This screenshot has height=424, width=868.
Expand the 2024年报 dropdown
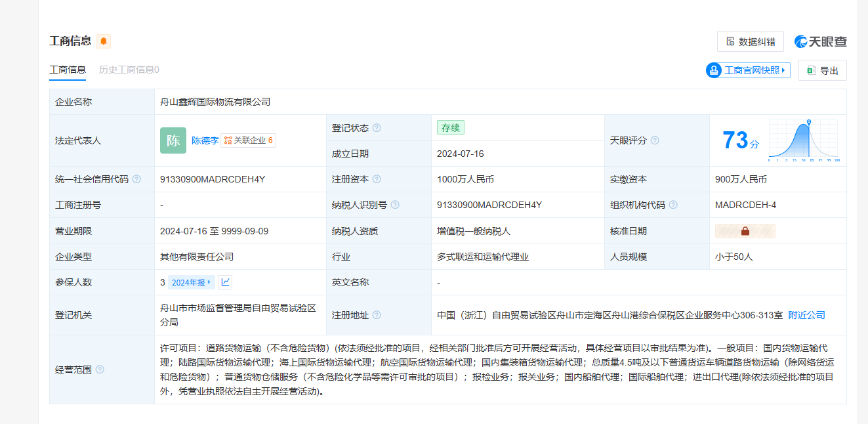click(x=191, y=282)
